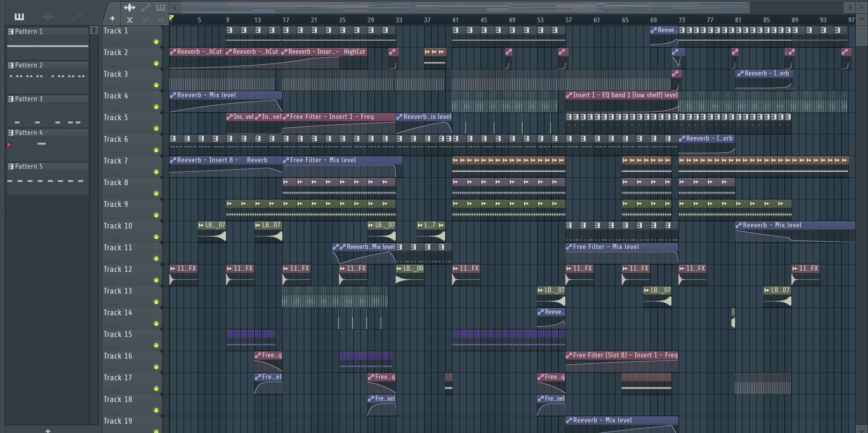Click the small dot button at top-right corner

coord(862,7)
